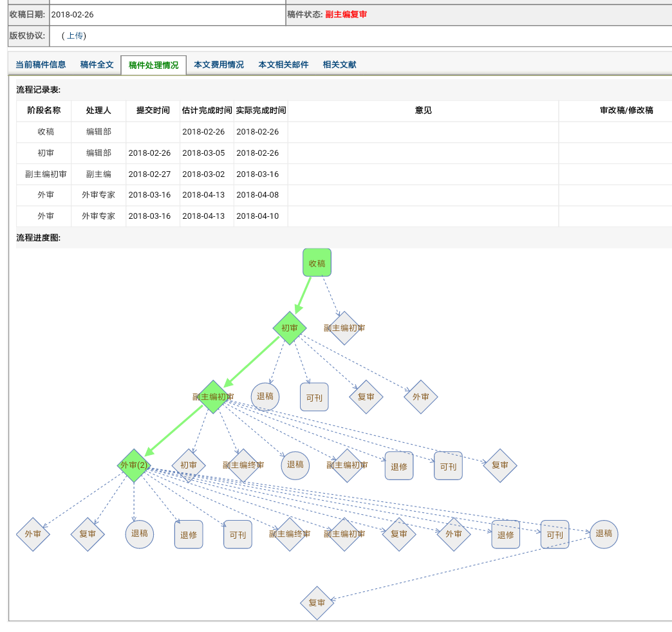Select the 稿件处理情况 tab
Image resolution: width=672 pixels, height=632 pixels.
pos(153,65)
